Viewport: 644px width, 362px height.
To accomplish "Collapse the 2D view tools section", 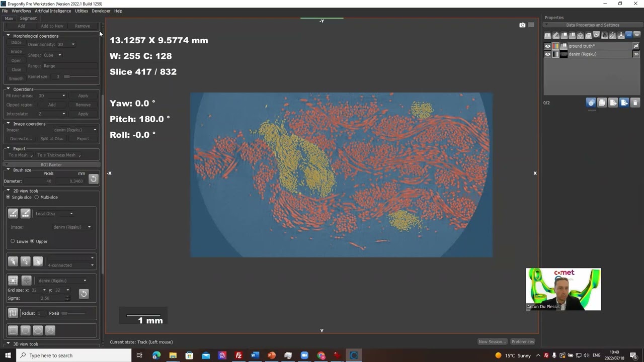I will [x=8, y=191].
